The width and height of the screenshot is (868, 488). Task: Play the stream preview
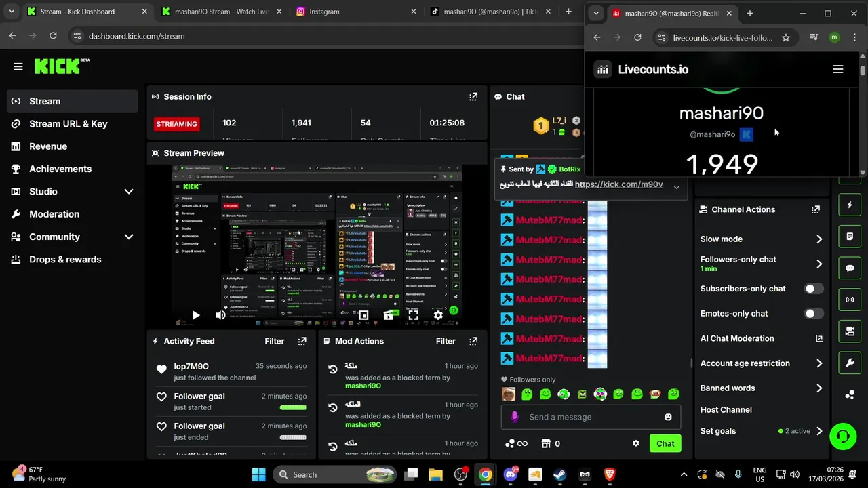195,315
